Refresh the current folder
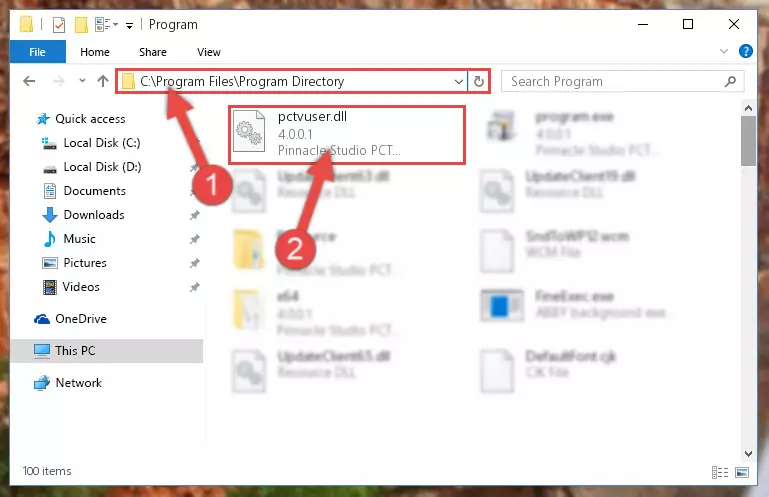 (479, 81)
